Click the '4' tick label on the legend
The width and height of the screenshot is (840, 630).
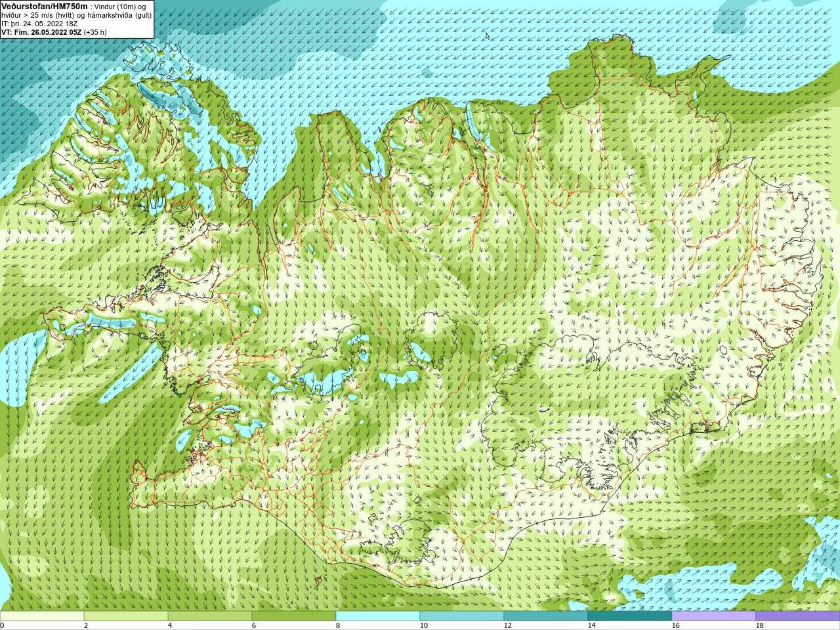pyautogui.click(x=170, y=625)
